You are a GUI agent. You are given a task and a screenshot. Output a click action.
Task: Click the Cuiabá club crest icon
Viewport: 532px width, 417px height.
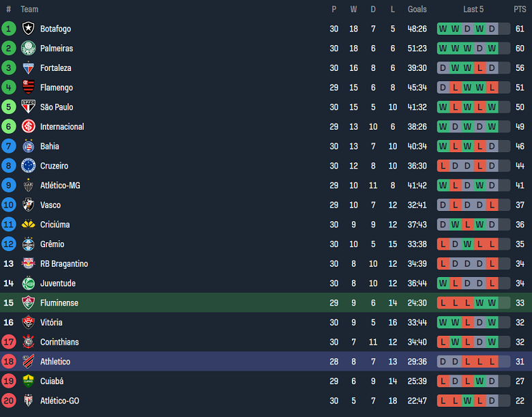pos(28,382)
